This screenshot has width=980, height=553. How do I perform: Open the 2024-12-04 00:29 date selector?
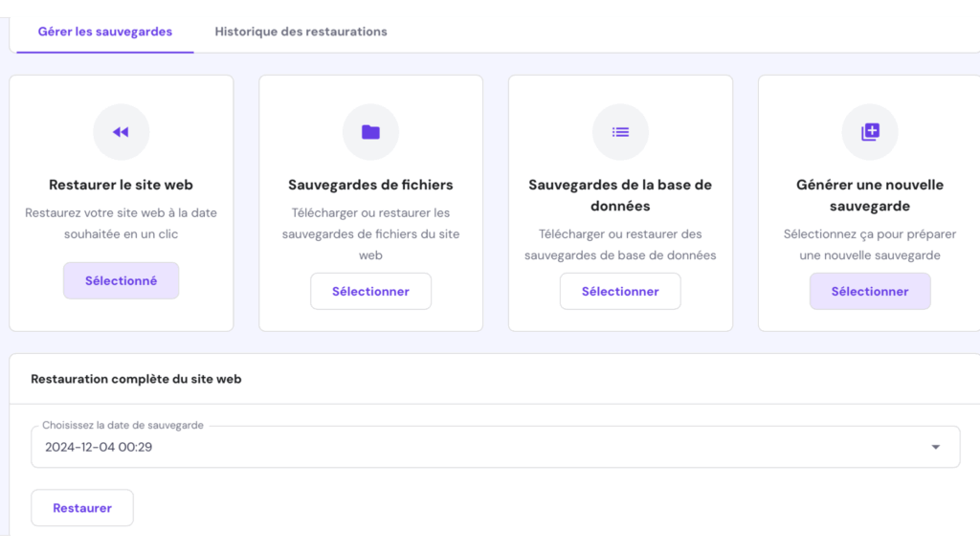pyautogui.click(x=495, y=447)
